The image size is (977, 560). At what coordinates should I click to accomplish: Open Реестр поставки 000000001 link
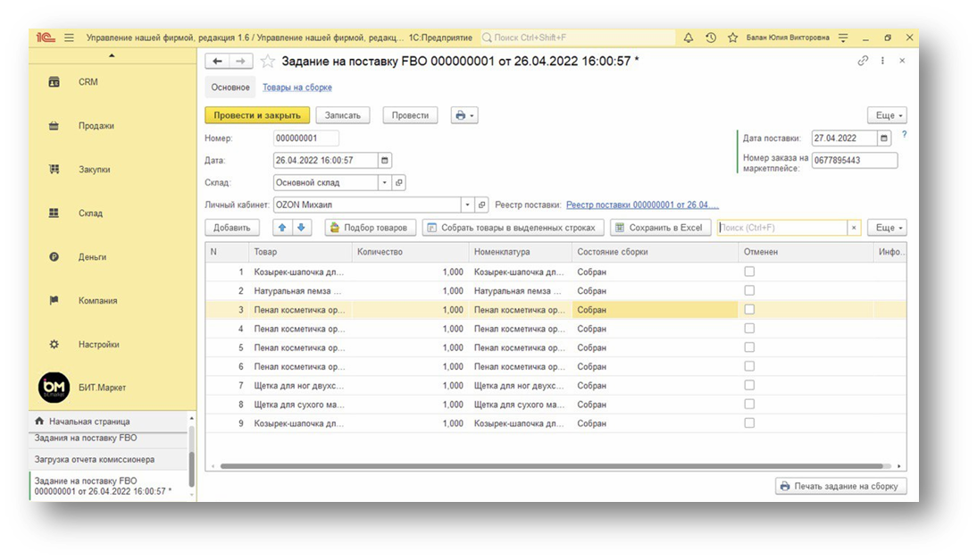(x=642, y=205)
